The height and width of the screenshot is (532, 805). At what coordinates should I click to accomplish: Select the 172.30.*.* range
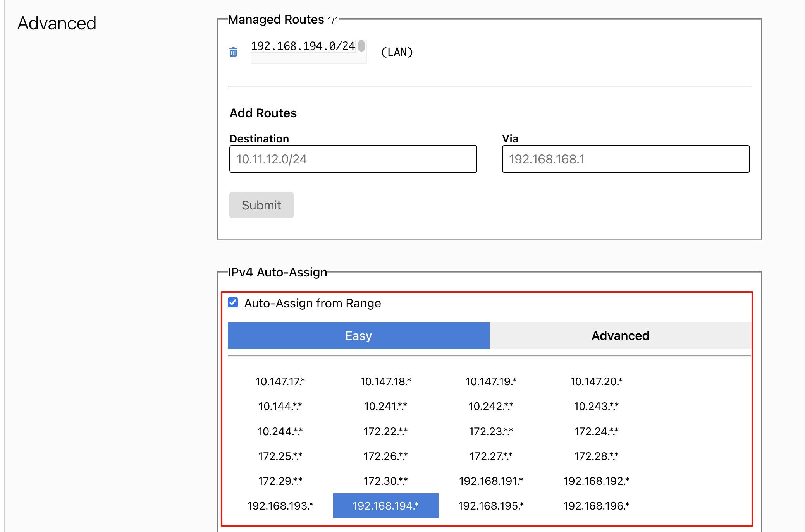click(x=385, y=481)
